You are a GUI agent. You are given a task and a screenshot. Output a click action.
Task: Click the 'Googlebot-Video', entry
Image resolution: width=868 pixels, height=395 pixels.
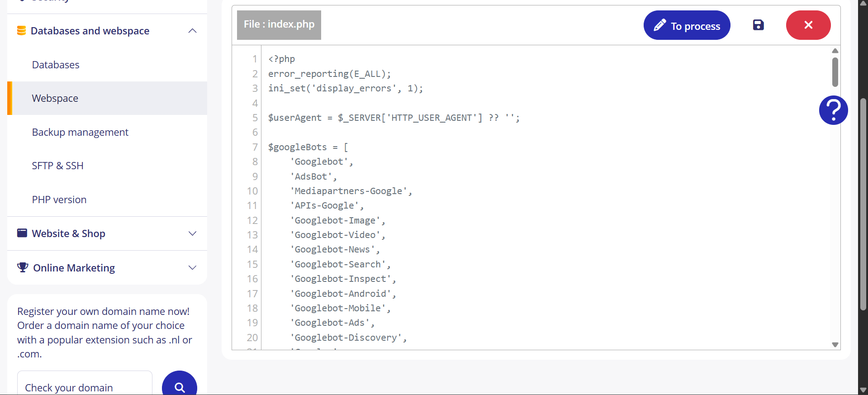[x=337, y=235]
